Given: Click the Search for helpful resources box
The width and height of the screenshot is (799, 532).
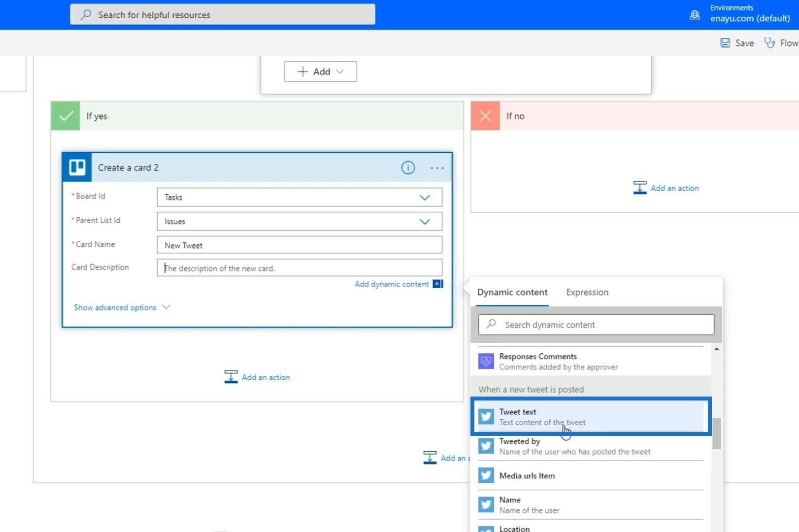Looking at the screenshot, I should [223, 15].
